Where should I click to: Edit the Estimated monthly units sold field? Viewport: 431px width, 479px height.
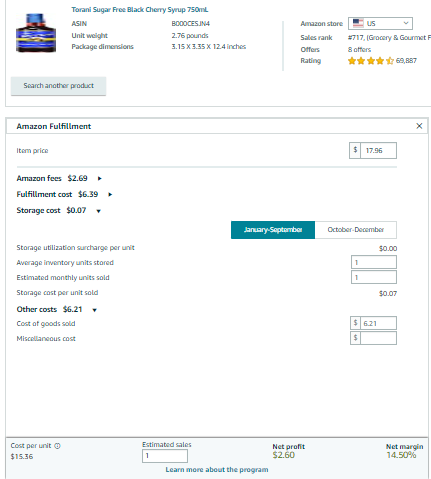(x=374, y=277)
